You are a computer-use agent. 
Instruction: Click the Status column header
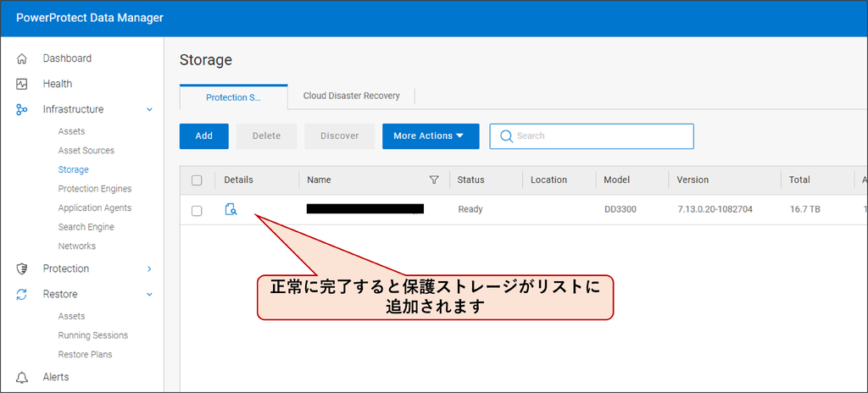click(471, 180)
